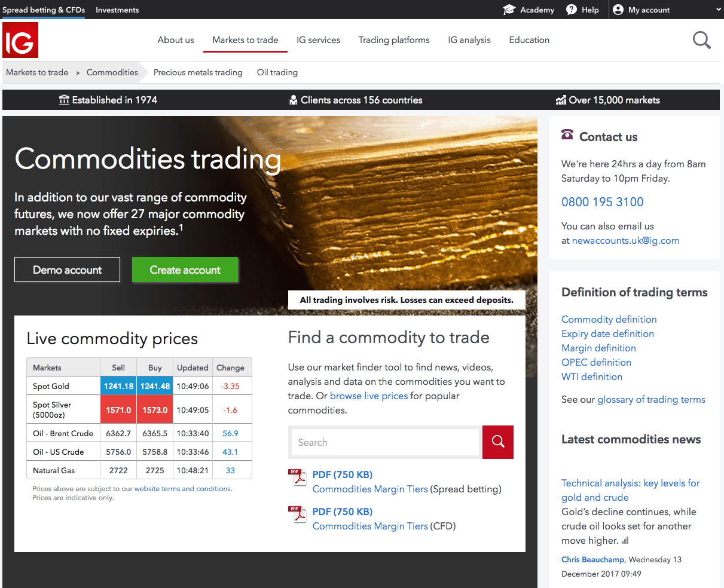This screenshot has width=724, height=588.
Task: Click the Clients across countries person icon
Action: 293,100
